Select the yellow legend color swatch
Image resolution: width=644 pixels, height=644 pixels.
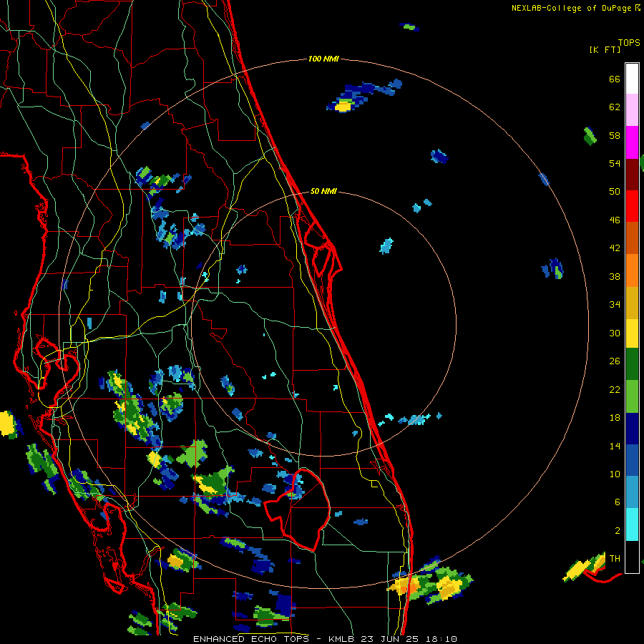point(632,333)
